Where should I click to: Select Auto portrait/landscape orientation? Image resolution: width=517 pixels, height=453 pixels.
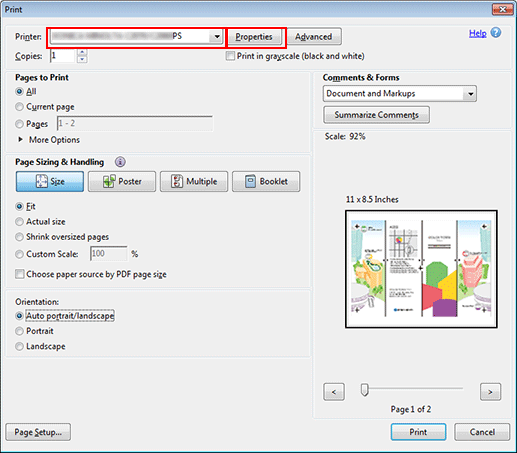[20, 316]
